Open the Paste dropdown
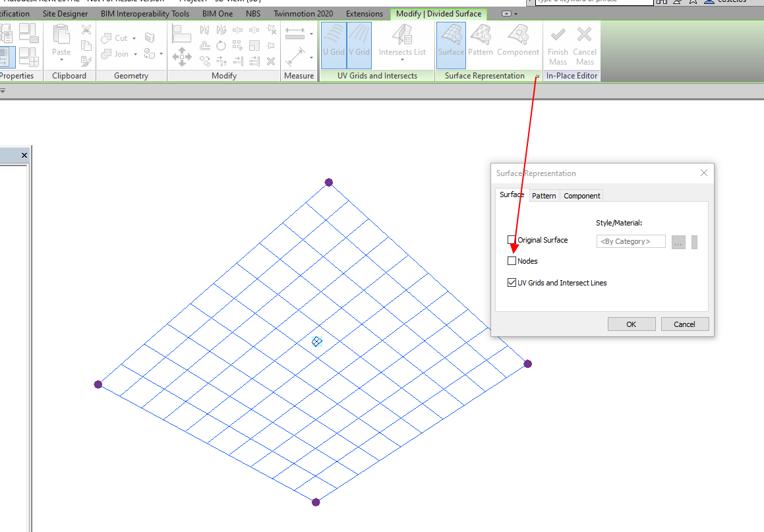This screenshot has width=764, height=532. click(61, 59)
